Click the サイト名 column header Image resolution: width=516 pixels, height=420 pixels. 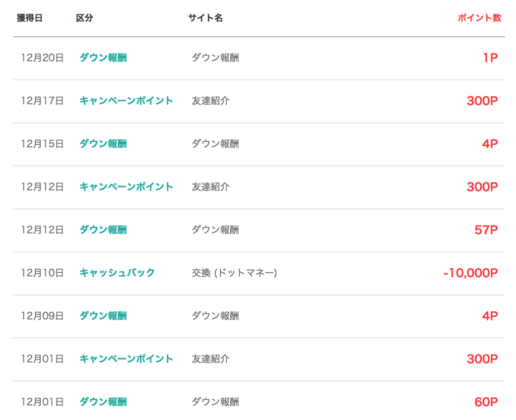click(206, 18)
